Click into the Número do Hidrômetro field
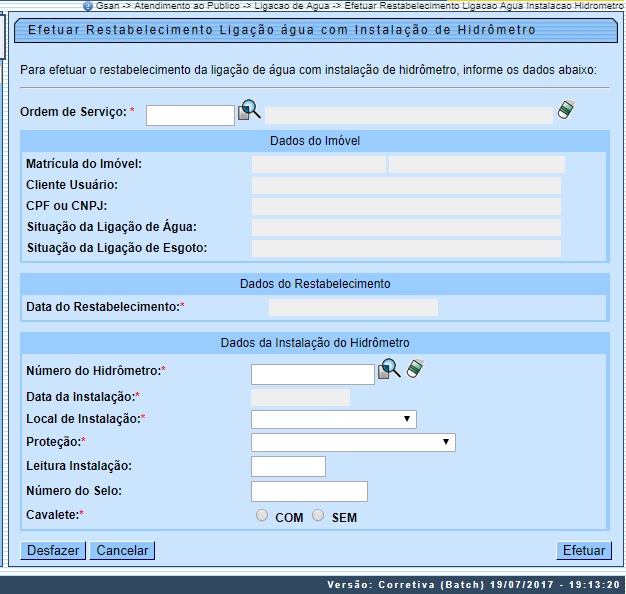The height and width of the screenshot is (594, 626). pos(312,374)
